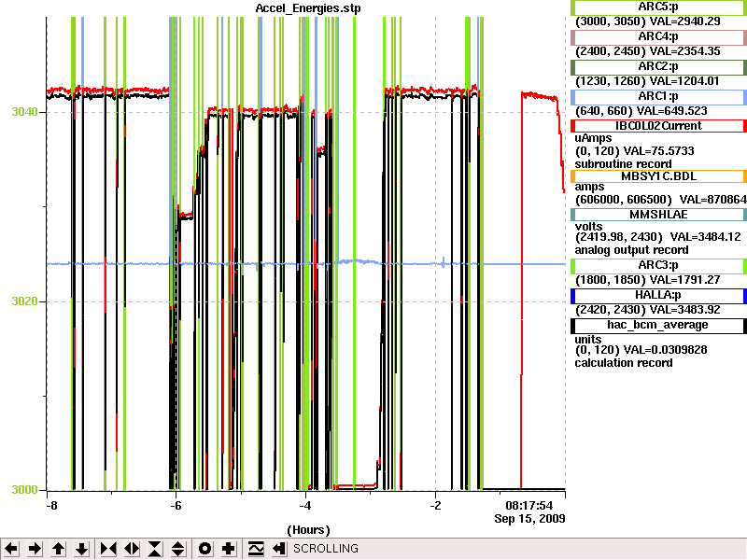Click the SCROLLING status text
The image size is (747, 560).
pos(325,549)
